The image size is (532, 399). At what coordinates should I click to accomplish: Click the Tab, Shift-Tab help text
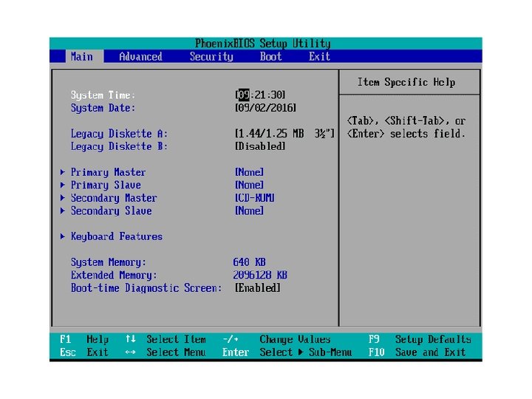[406, 127]
